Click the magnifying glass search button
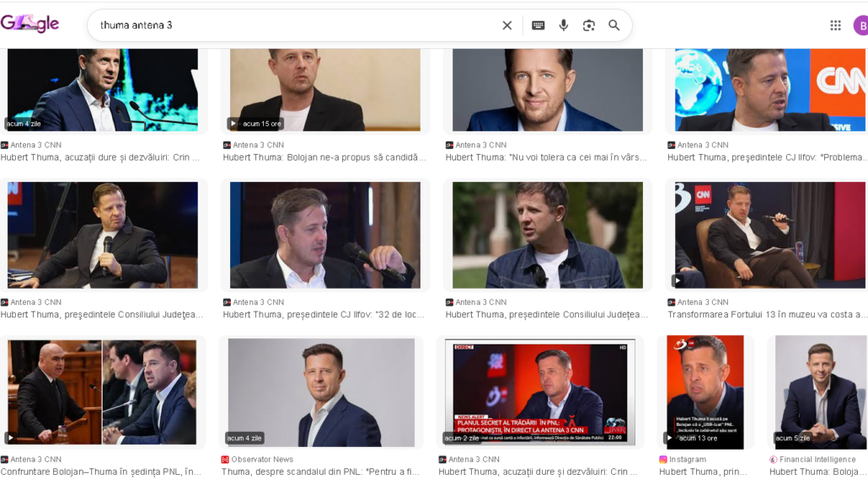Viewport: 868px width, 490px height. point(614,25)
